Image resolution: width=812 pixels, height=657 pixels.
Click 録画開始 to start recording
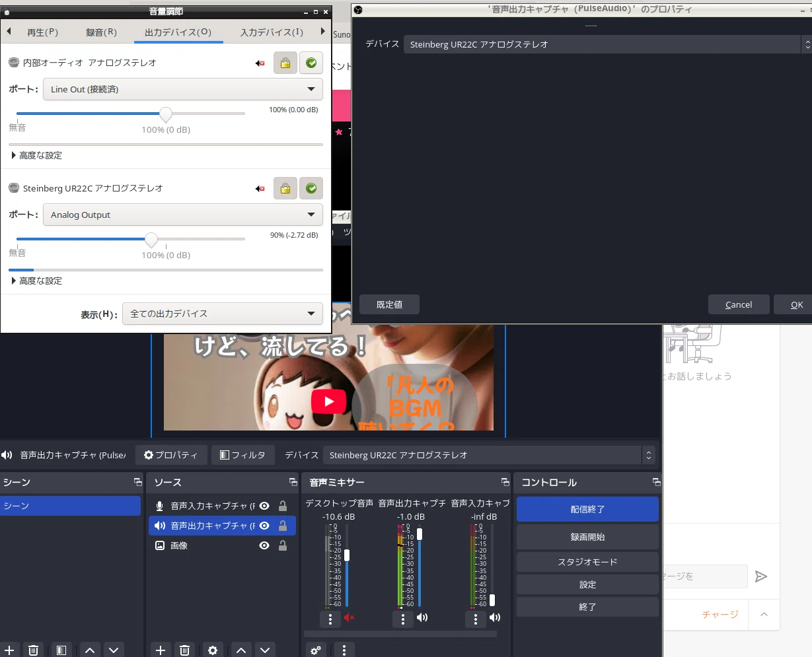[587, 537]
